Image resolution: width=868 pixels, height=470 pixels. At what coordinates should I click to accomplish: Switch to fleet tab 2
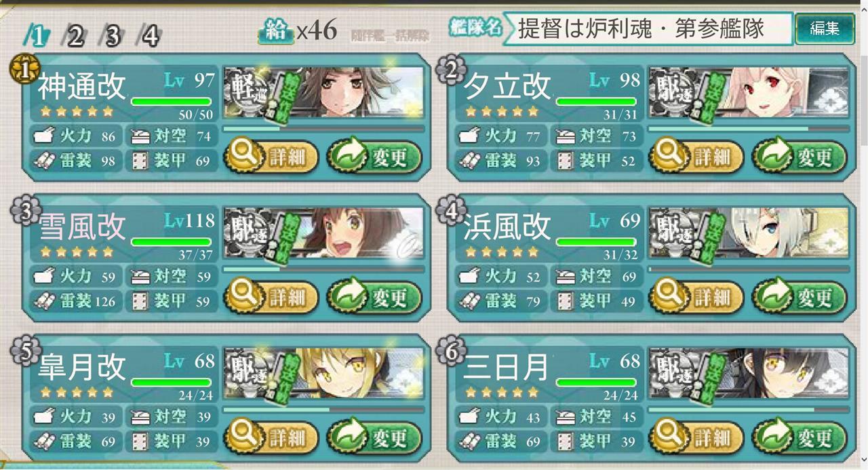pyautogui.click(x=74, y=36)
